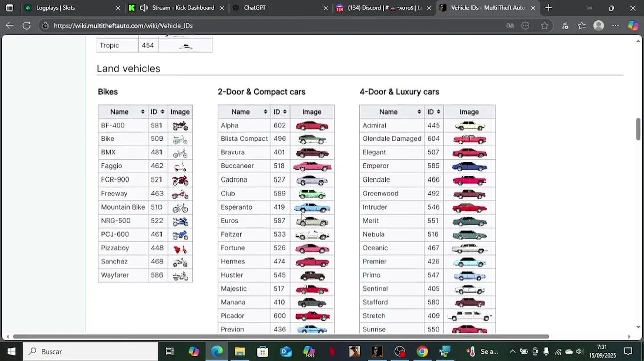Viewport: 644px width, 361px height.
Task: Open tab actions menu icon in title bar
Action: pos(9,8)
